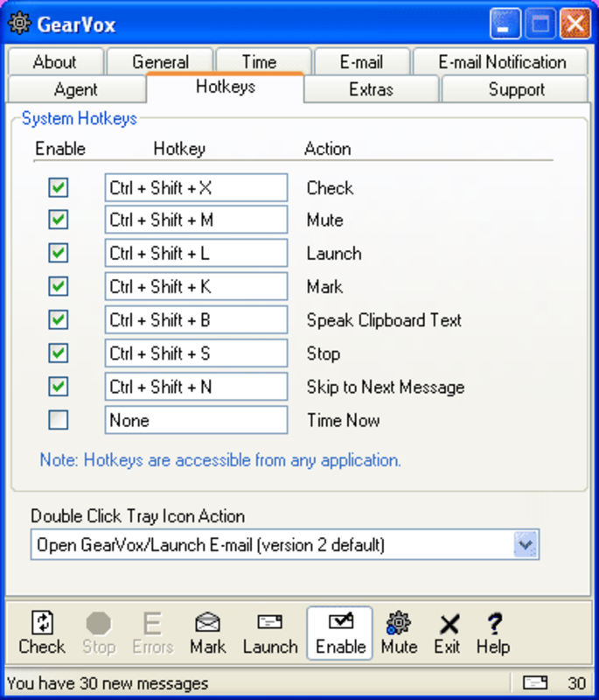Uncheck the Check hotkey enable checkbox
Viewport: 599px width, 700px height.
coord(59,187)
